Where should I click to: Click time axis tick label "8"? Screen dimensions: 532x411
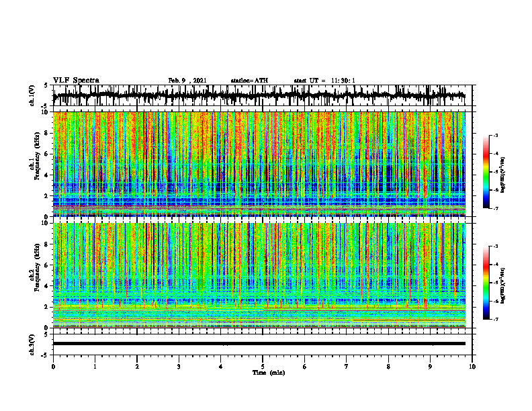(x=388, y=367)
